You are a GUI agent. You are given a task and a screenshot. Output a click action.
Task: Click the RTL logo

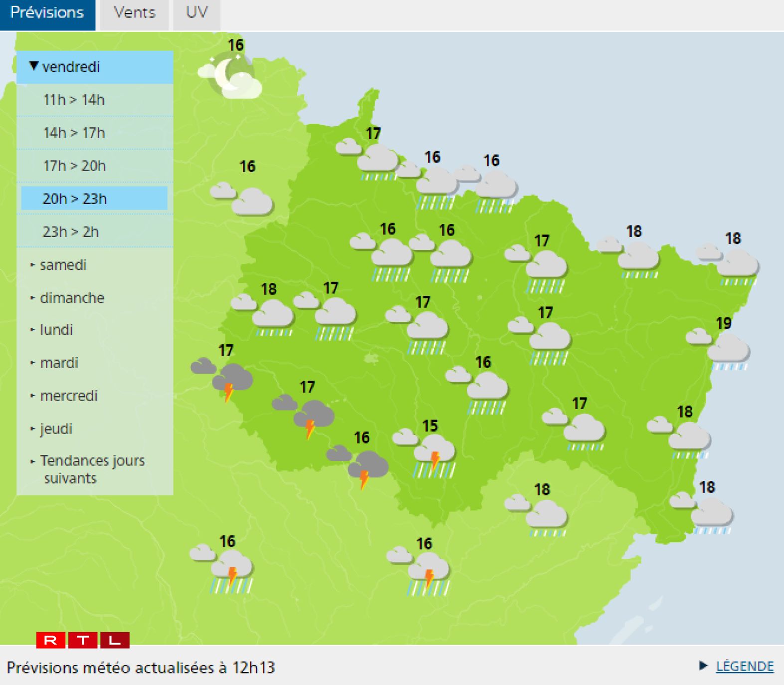(x=83, y=640)
